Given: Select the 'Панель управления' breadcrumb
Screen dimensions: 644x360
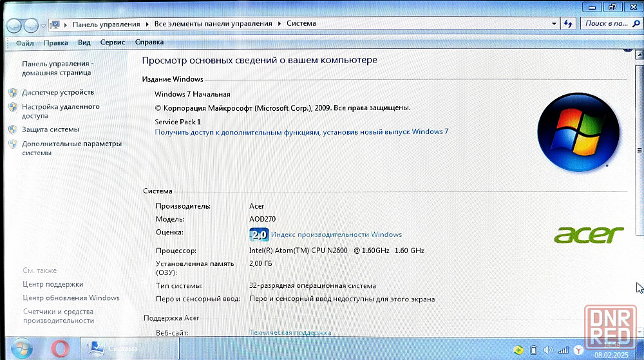Looking at the screenshot, I should click(x=106, y=24).
